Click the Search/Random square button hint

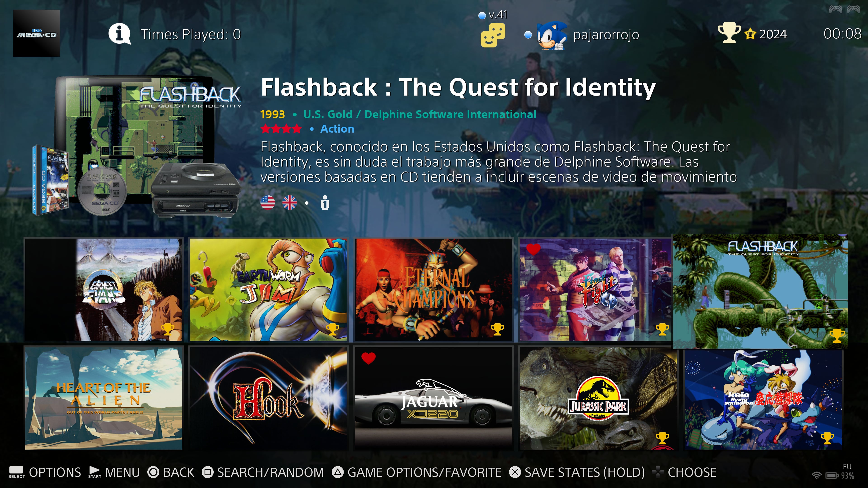point(263,472)
